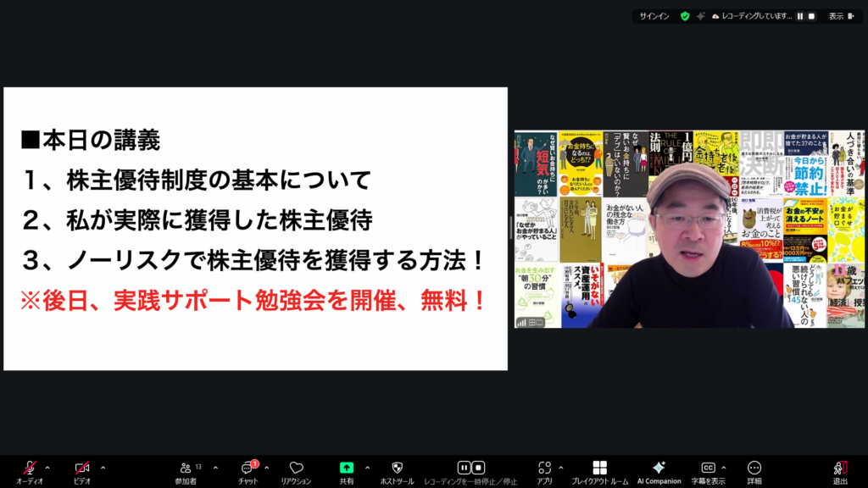Expand the video options chevron

103,467
